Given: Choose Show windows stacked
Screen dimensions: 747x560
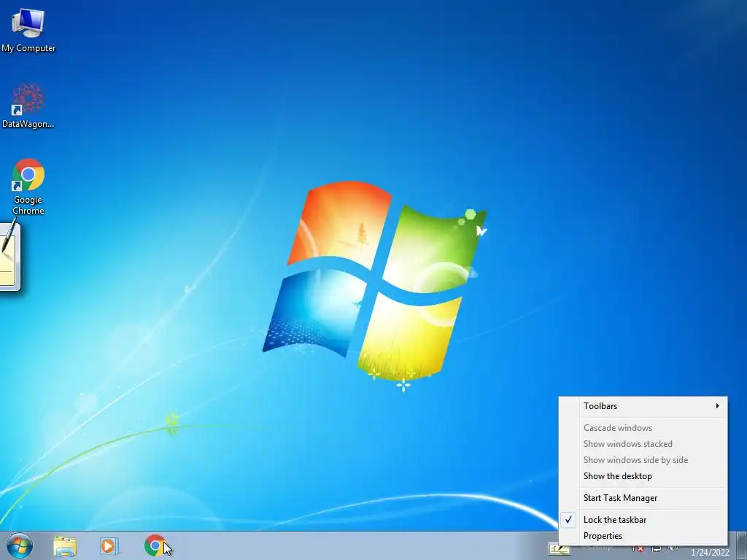Looking at the screenshot, I should [x=643, y=444].
